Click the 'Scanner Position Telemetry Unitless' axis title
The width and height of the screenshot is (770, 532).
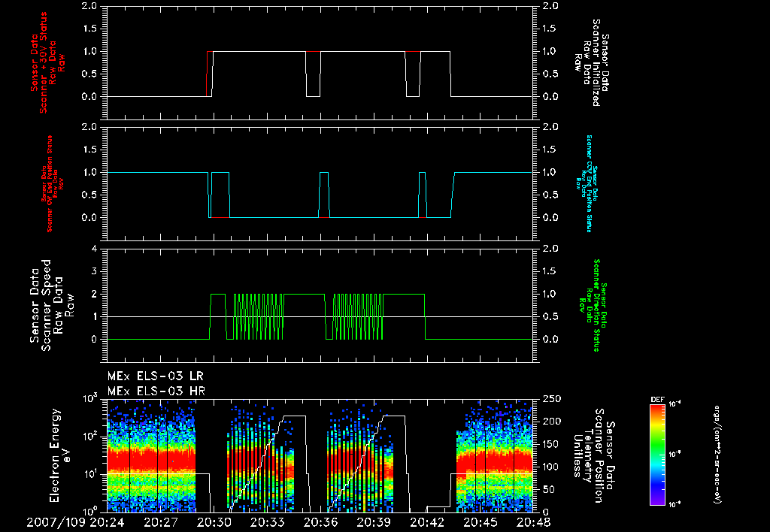(593, 455)
